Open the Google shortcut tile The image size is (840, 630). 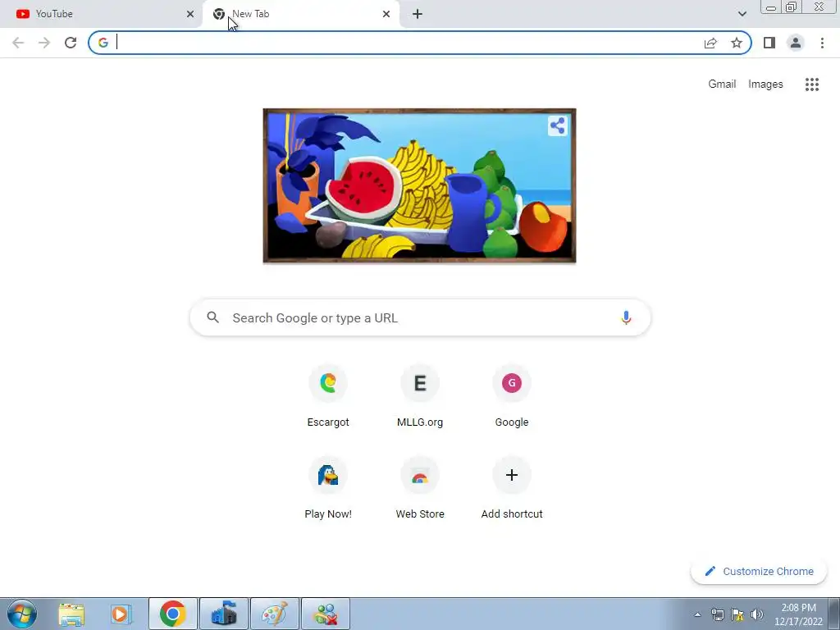[x=512, y=397]
